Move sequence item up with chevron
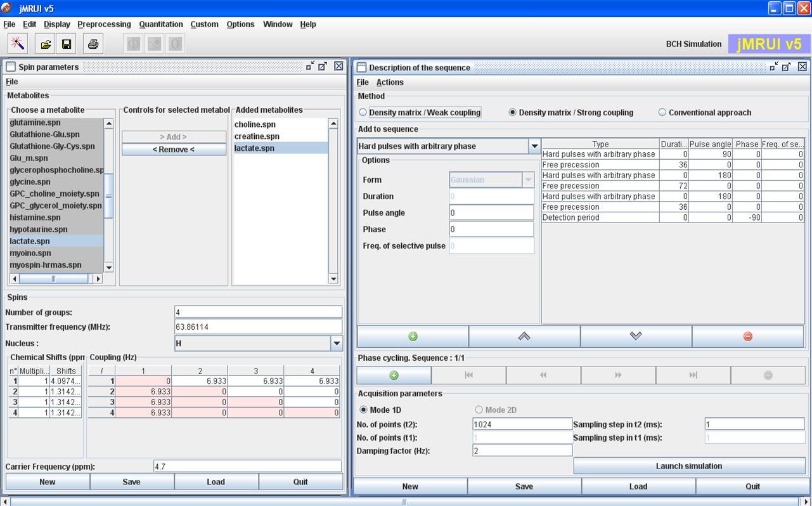The height and width of the screenshot is (506, 812). tap(524, 336)
